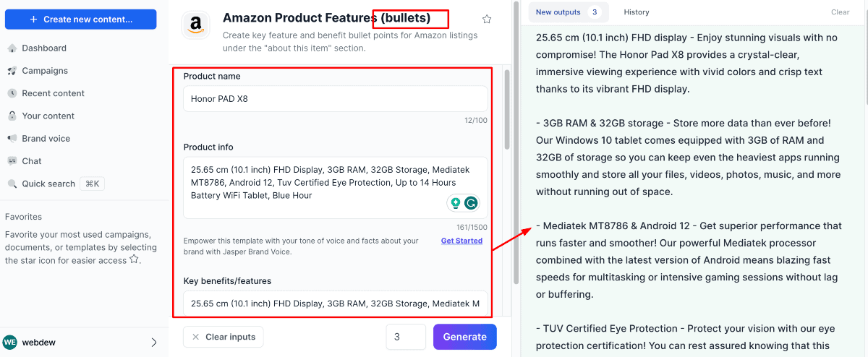The height and width of the screenshot is (357, 868).
Task: Click the Product name input field
Action: (335, 99)
